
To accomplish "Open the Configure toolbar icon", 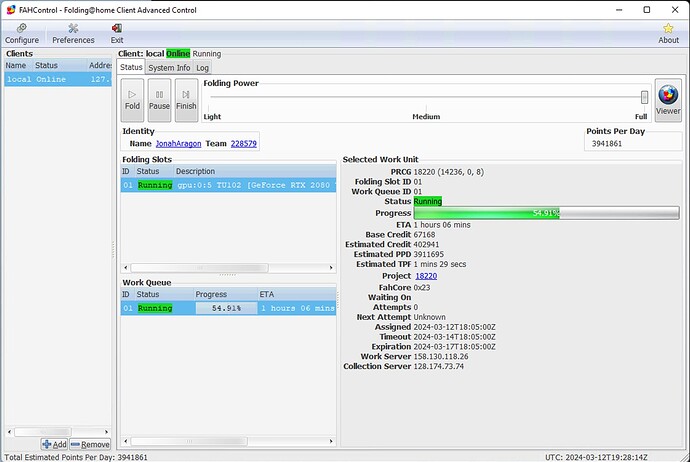I will (x=22, y=34).
